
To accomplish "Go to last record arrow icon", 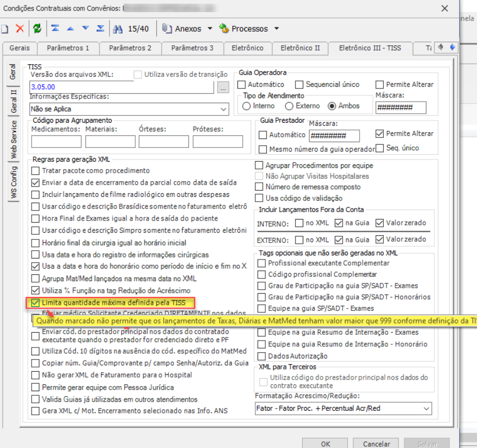I will coord(101,28).
